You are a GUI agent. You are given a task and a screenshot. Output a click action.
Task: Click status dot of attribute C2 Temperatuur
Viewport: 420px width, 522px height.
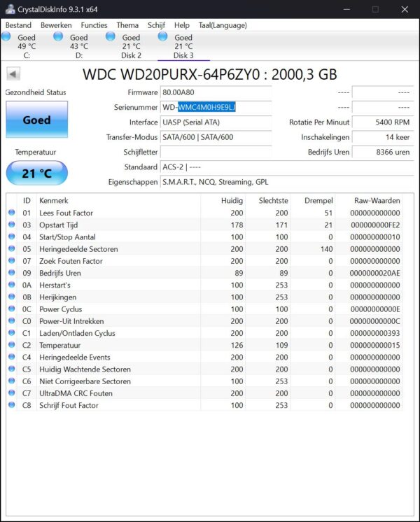tap(12, 344)
